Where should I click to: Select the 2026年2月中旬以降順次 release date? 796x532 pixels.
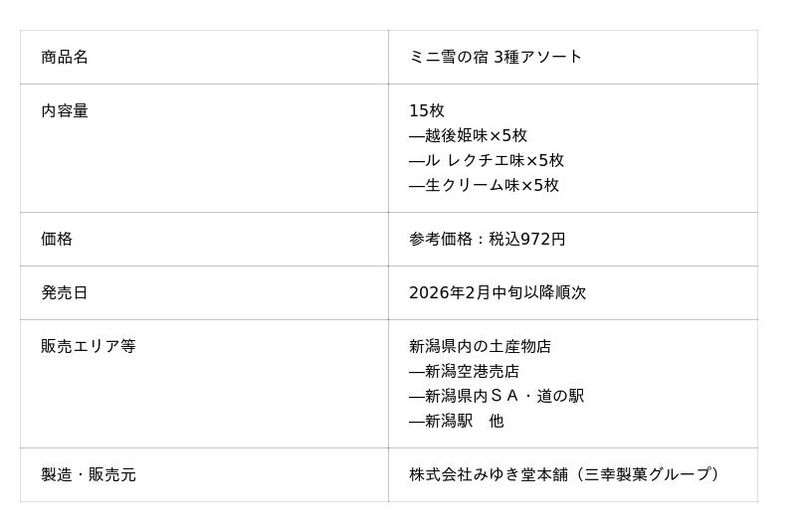tap(497, 292)
